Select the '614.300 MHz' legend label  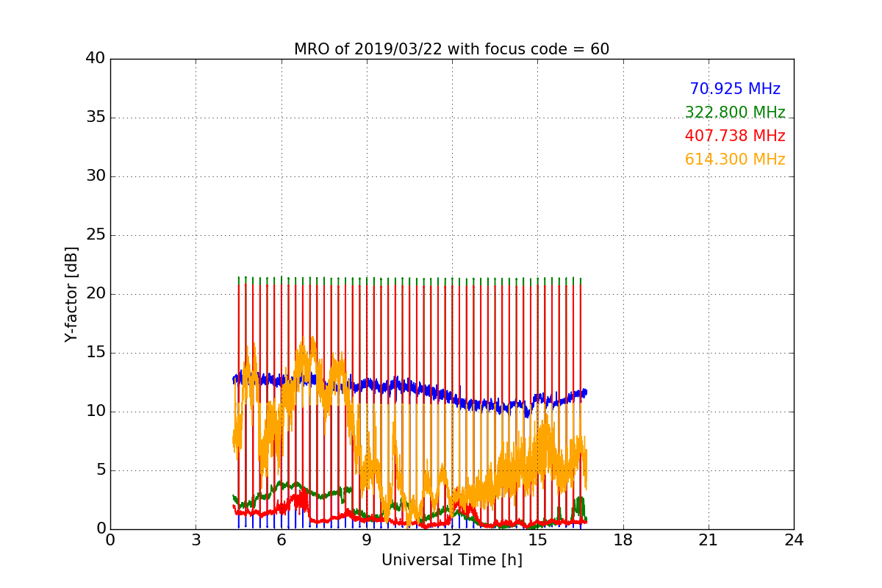click(x=735, y=159)
